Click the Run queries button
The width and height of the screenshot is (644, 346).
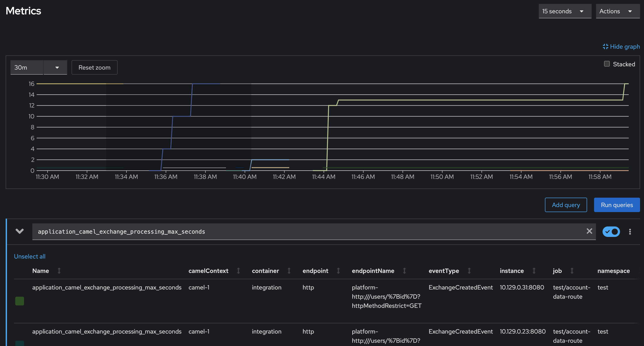tap(617, 205)
